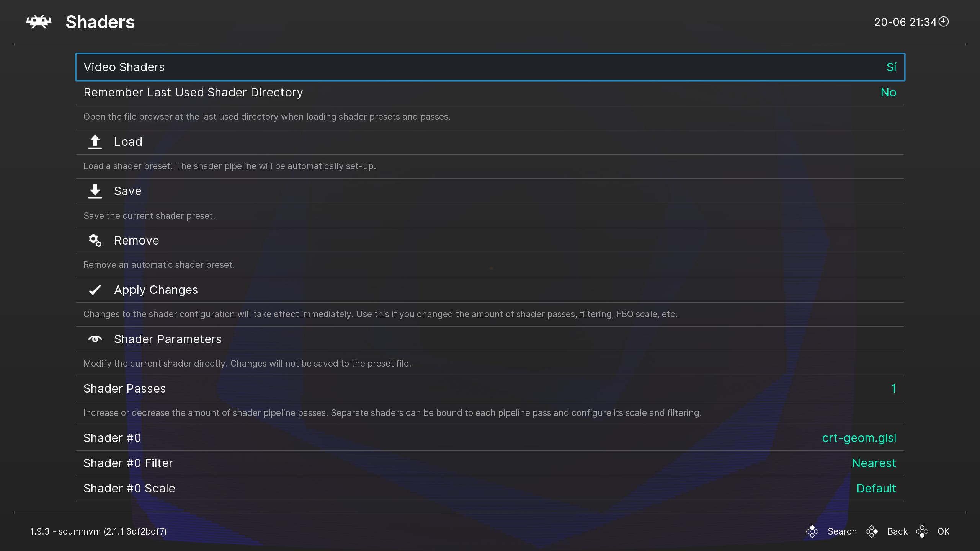The width and height of the screenshot is (980, 551).
Task: Click the gears icon next to Remove
Action: [95, 240]
